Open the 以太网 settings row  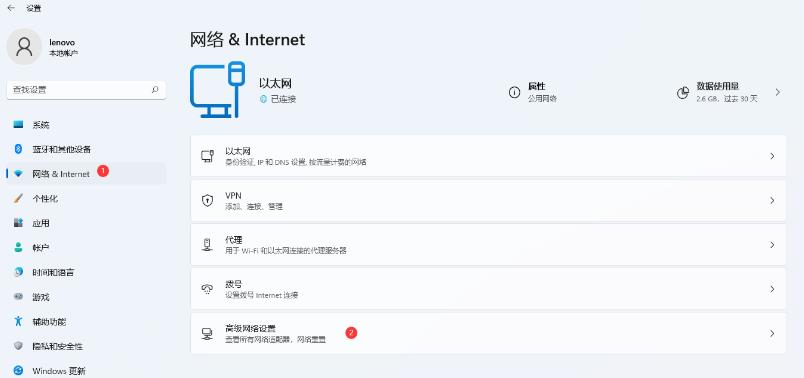(x=488, y=156)
